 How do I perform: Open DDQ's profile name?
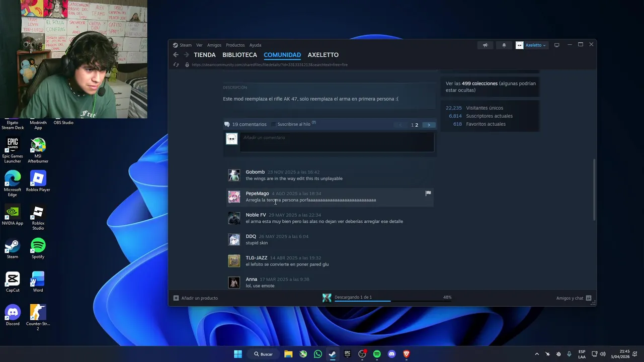coord(251,236)
